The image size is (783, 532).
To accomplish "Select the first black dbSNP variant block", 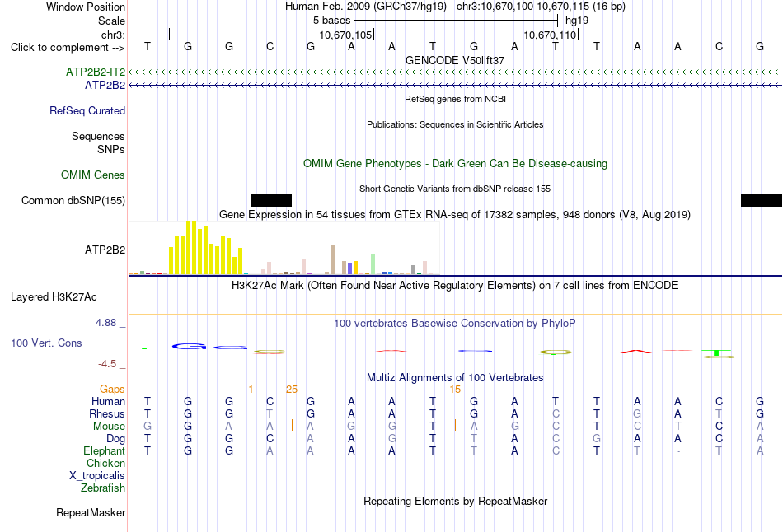I will point(271,201).
